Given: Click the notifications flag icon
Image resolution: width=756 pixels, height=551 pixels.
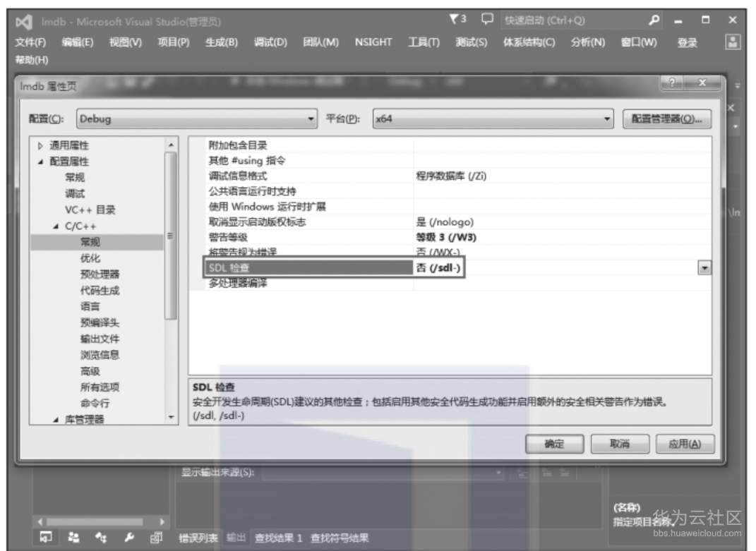Looking at the screenshot, I should 454,19.
